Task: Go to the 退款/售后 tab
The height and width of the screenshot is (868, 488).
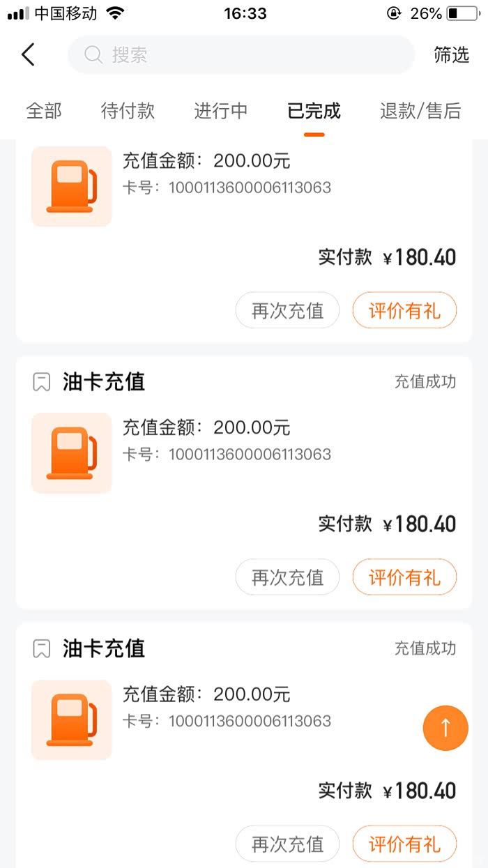Action: 420,111
